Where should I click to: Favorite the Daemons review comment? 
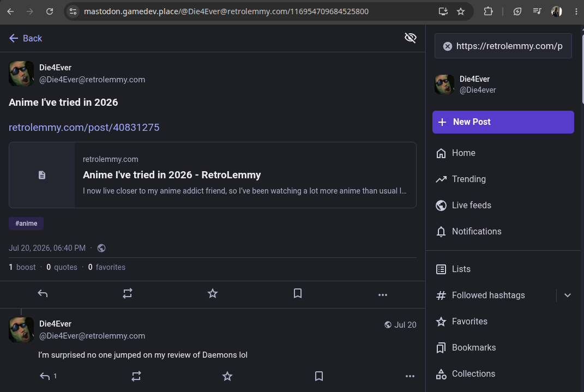point(227,376)
